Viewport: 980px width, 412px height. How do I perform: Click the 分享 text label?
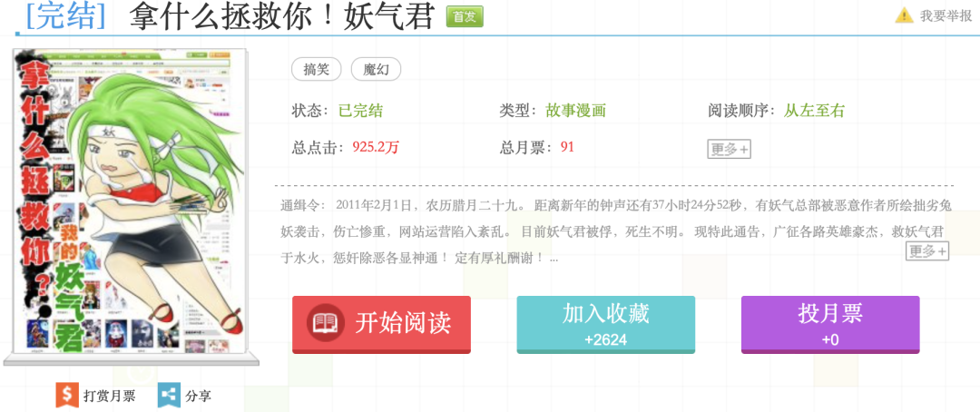tap(198, 396)
